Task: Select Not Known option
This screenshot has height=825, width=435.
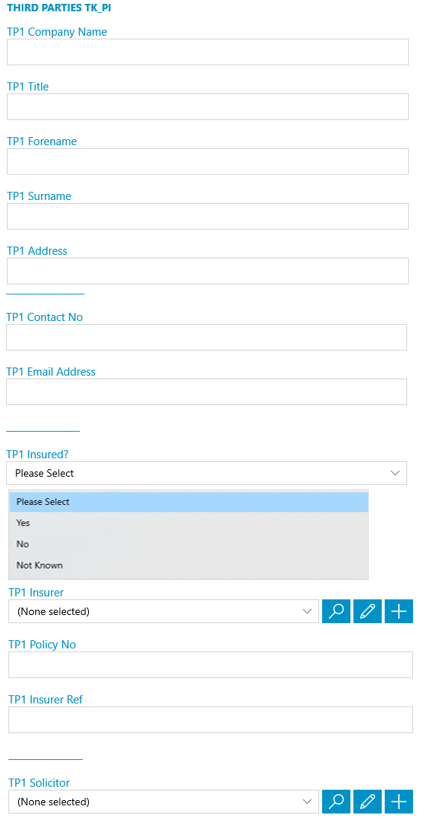Action: point(189,565)
